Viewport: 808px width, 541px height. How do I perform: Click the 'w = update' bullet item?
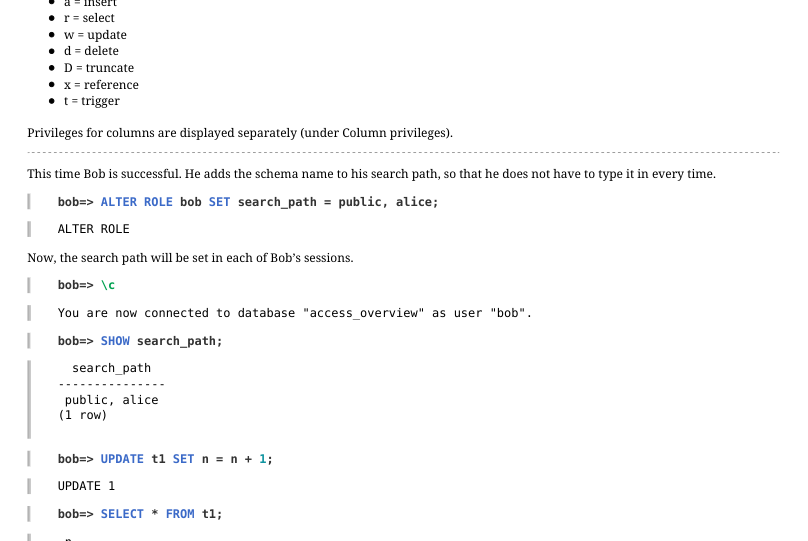[95, 35]
